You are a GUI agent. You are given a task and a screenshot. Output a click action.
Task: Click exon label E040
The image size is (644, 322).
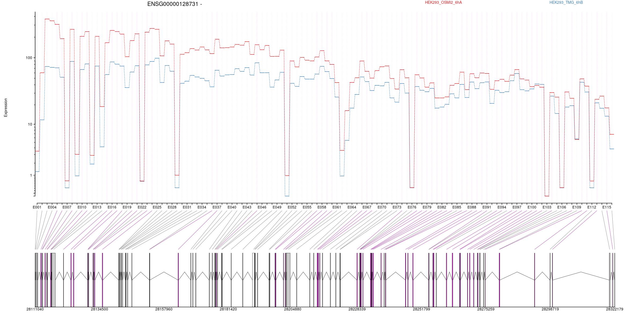pos(232,207)
